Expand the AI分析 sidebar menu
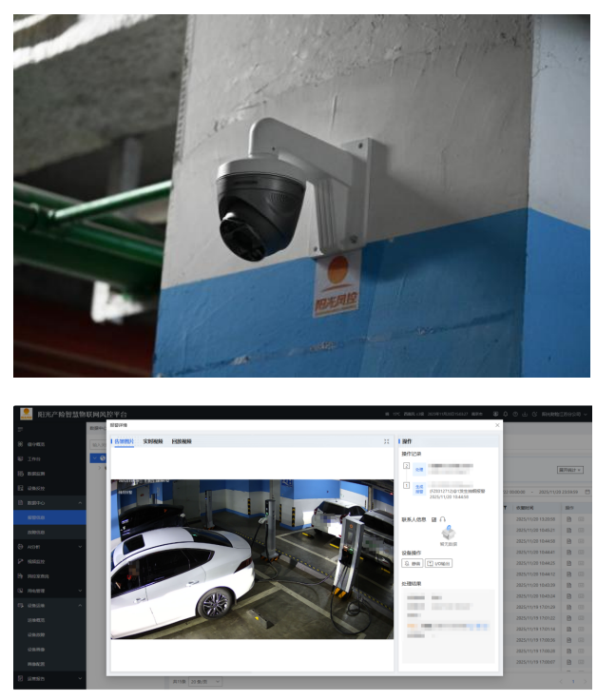The width and height of the screenshot is (597, 700). click(80, 548)
